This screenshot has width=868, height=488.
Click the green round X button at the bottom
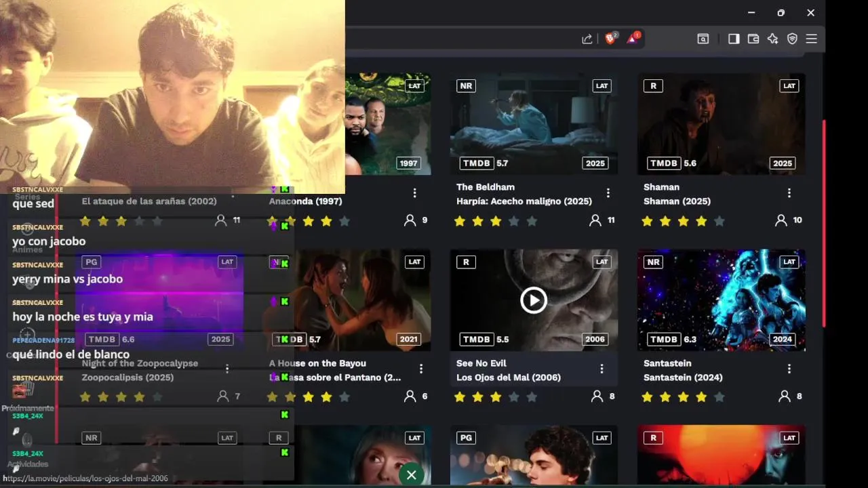point(411,474)
